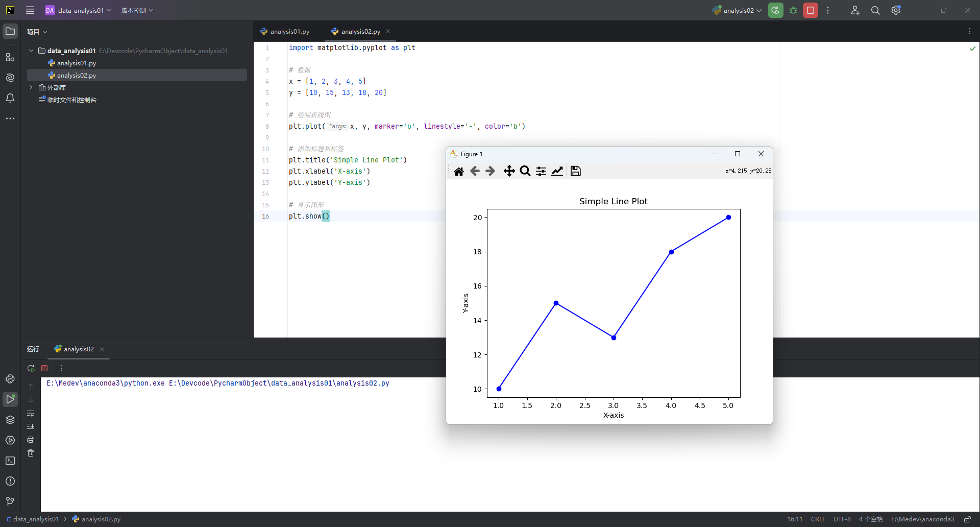Open IDE settings gear

[896, 10]
